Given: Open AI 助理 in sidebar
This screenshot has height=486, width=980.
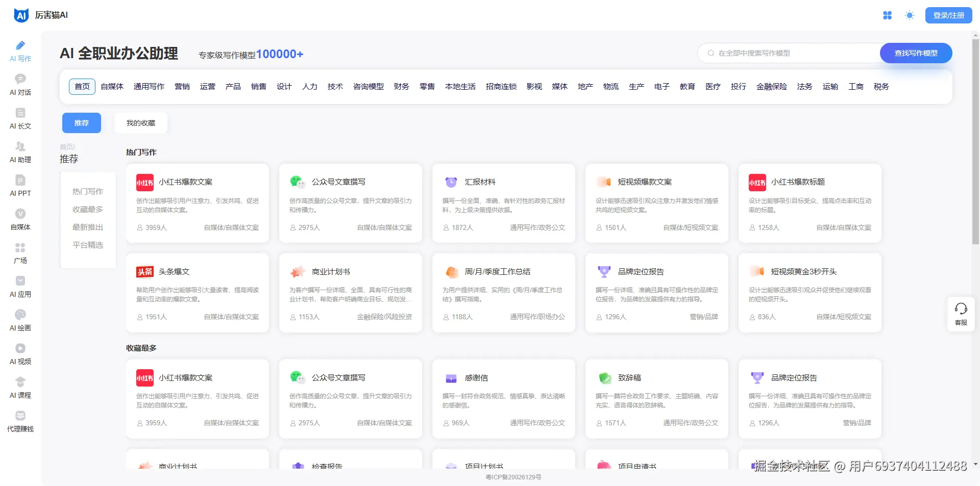Looking at the screenshot, I should [x=20, y=152].
